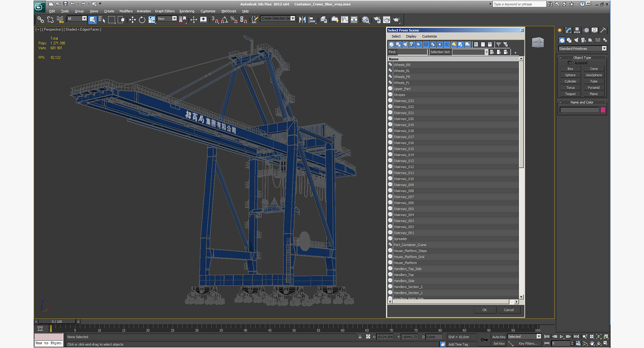The width and height of the screenshot is (644, 348).
Task: Open the Quick Access toolbar customize arrow
Action: click(x=100, y=4)
